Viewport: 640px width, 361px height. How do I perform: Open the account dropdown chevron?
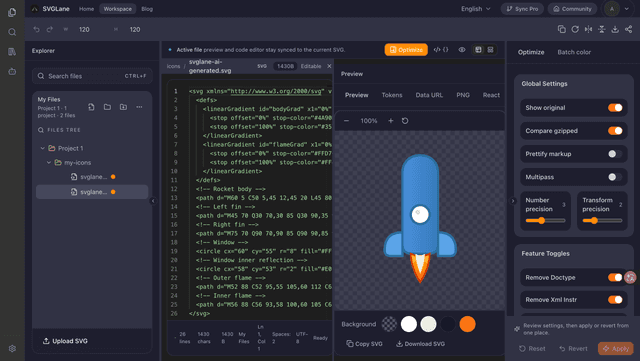pos(627,9)
